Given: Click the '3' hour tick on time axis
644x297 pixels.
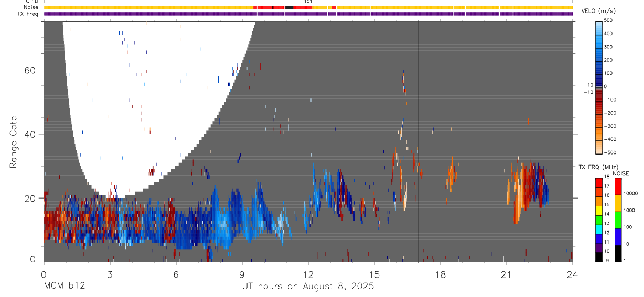Looking at the screenshot, I should point(110,274).
